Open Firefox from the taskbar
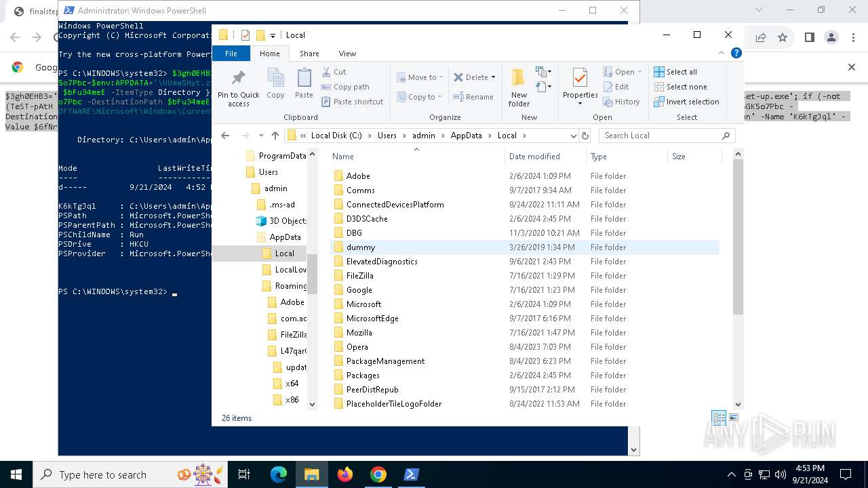The height and width of the screenshot is (488, 868). pos(345,474)
